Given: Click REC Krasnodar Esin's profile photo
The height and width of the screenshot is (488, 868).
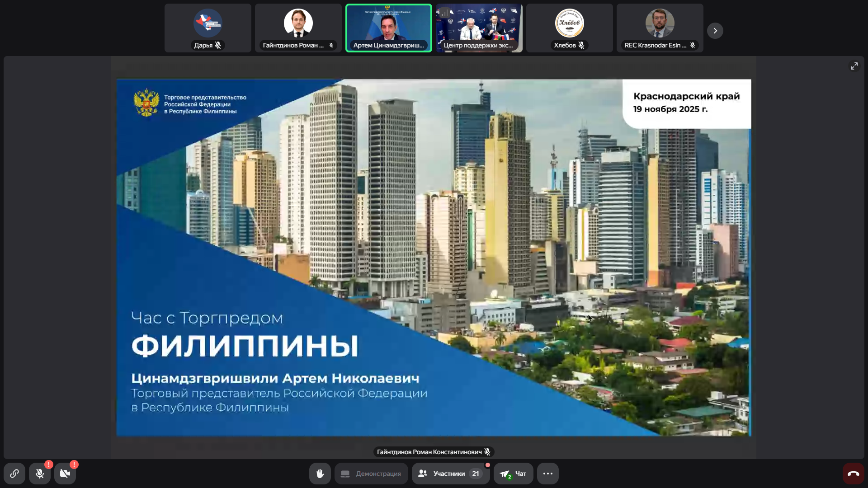Looking at the screenshot, I should tap(660, 23).
